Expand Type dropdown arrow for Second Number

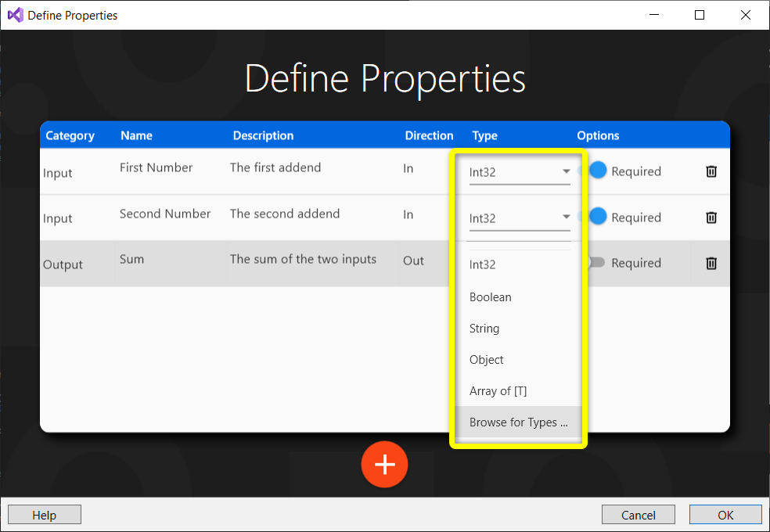[x=566, y=217]
